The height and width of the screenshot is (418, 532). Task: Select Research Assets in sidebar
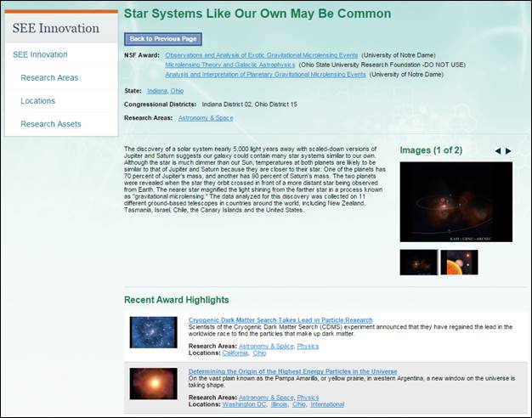[x=51, y=124]
